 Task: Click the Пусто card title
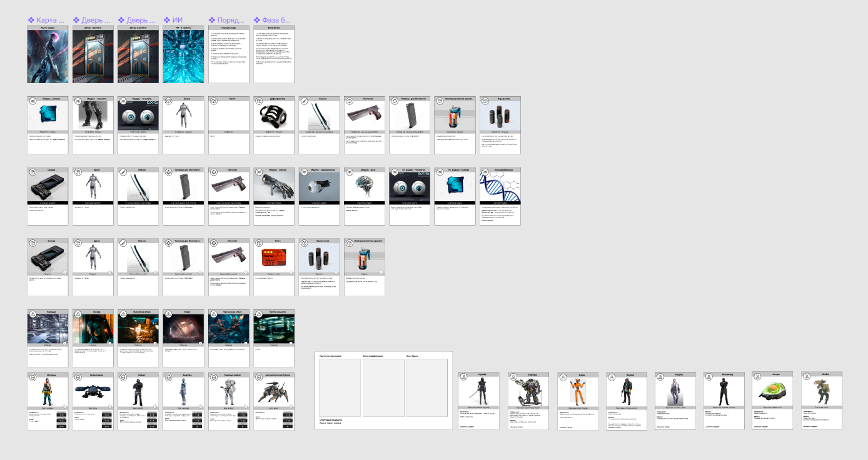coord(232,99)
